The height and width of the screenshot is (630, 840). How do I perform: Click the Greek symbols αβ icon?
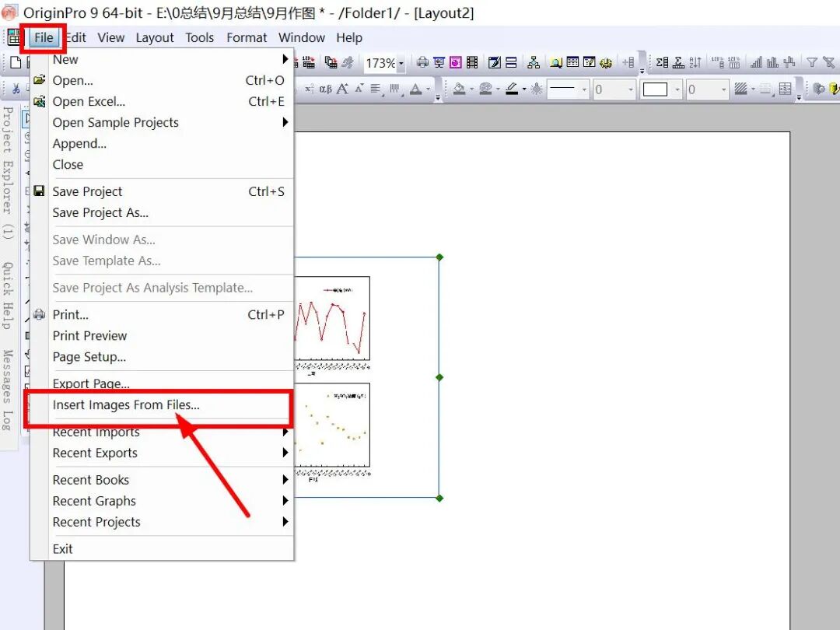coord(326,89)
